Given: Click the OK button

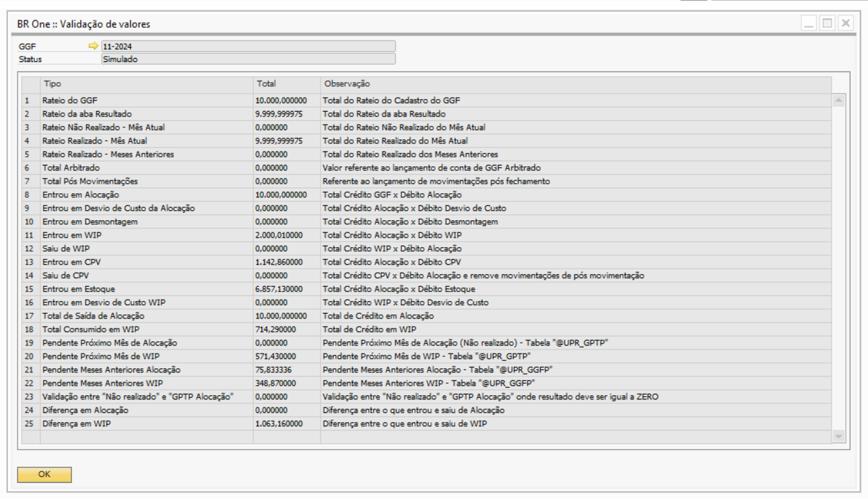Looking at the screenshot, I should pos(44,474).
